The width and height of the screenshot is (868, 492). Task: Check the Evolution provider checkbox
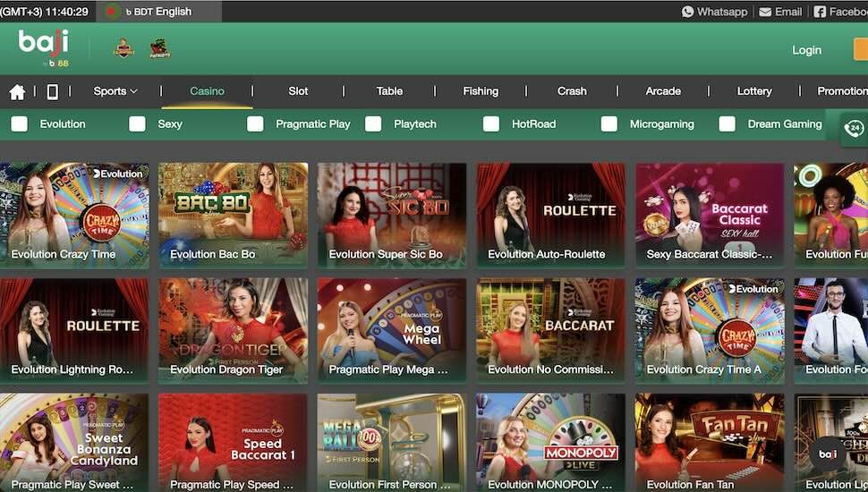click(x=20, y=124)
